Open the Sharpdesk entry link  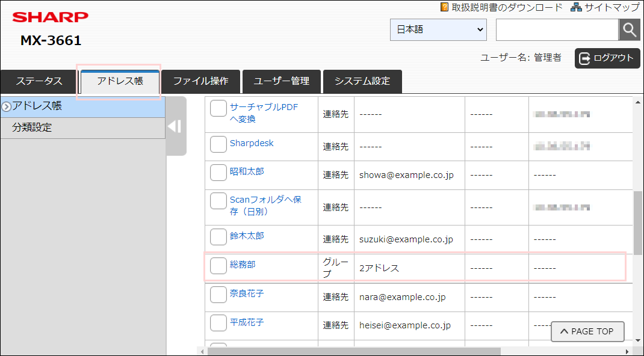[252, 143]
